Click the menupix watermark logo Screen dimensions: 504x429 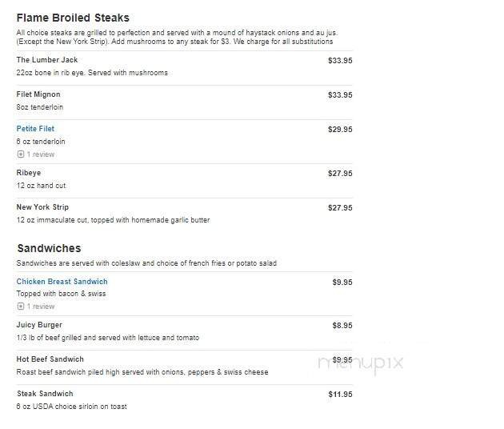[361, 363]
